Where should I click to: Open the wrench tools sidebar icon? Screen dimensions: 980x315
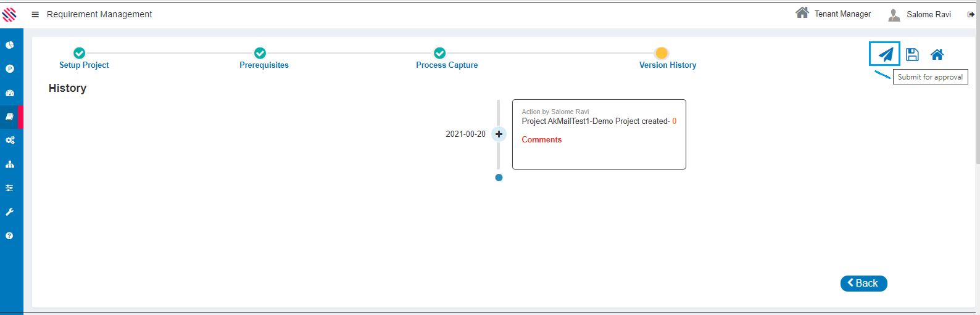click(10, 212)
